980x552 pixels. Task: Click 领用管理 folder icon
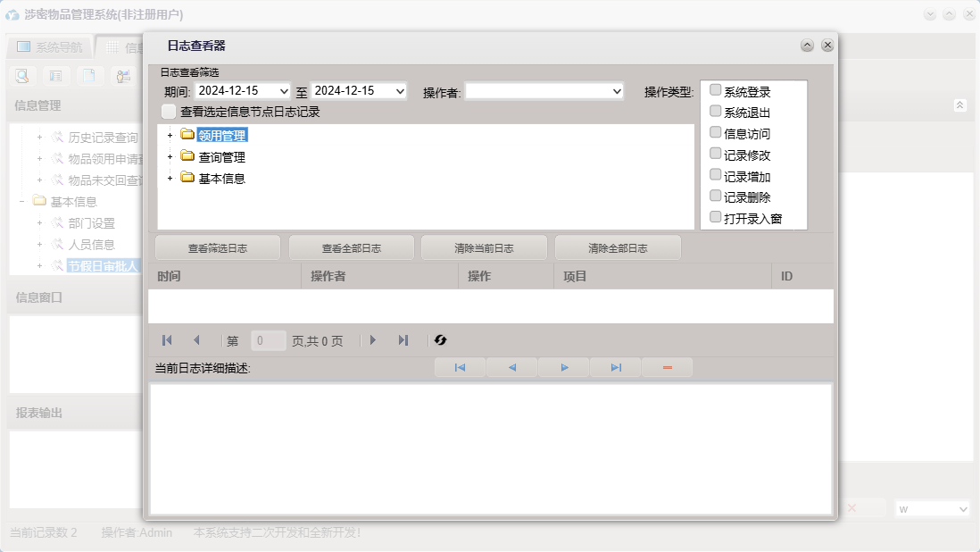click(x=187, y=134)
